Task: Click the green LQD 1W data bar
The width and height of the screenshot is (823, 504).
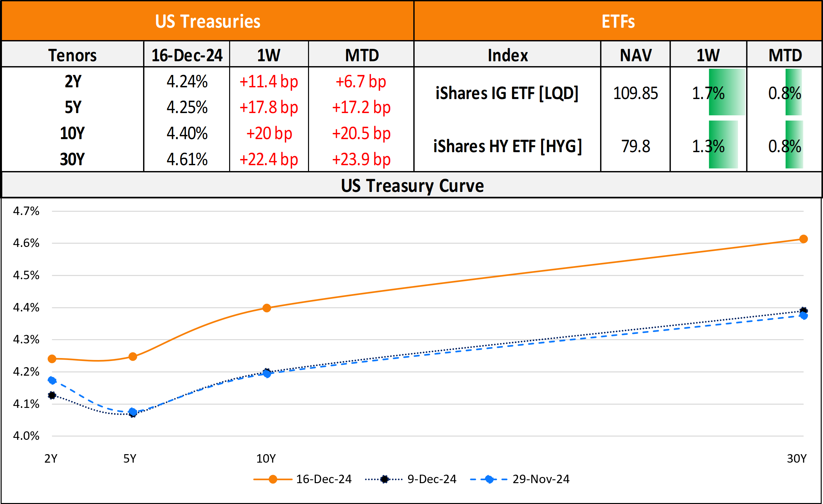Action: tap(727, 92)
